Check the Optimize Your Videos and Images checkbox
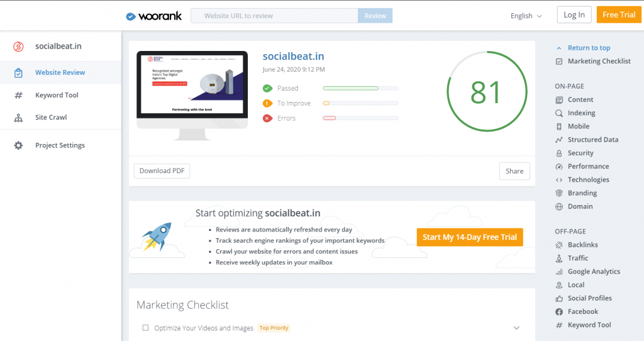 coord(145,328)
